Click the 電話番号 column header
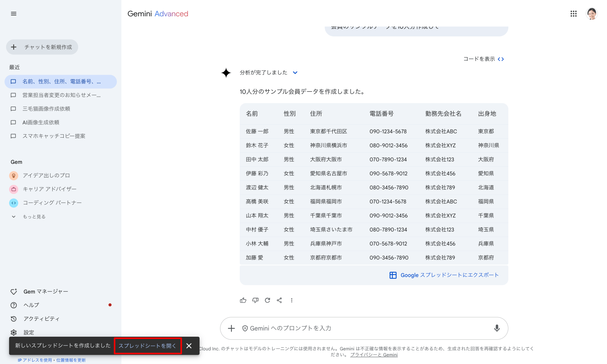 382,114
